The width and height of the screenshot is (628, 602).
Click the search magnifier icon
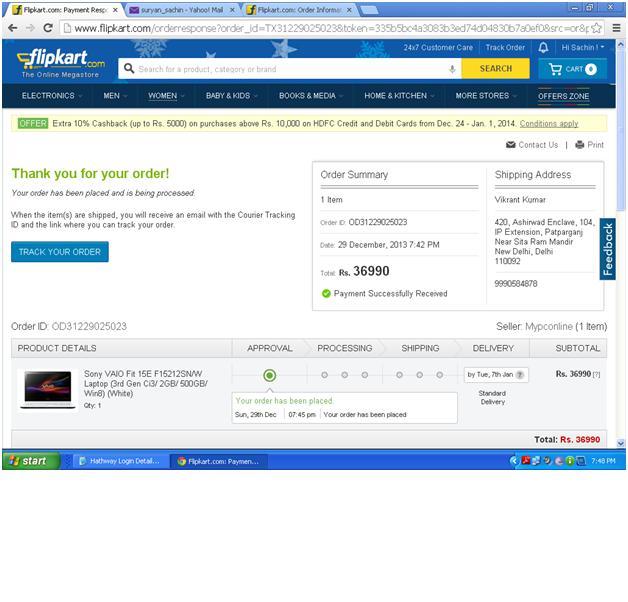(129, 68)
